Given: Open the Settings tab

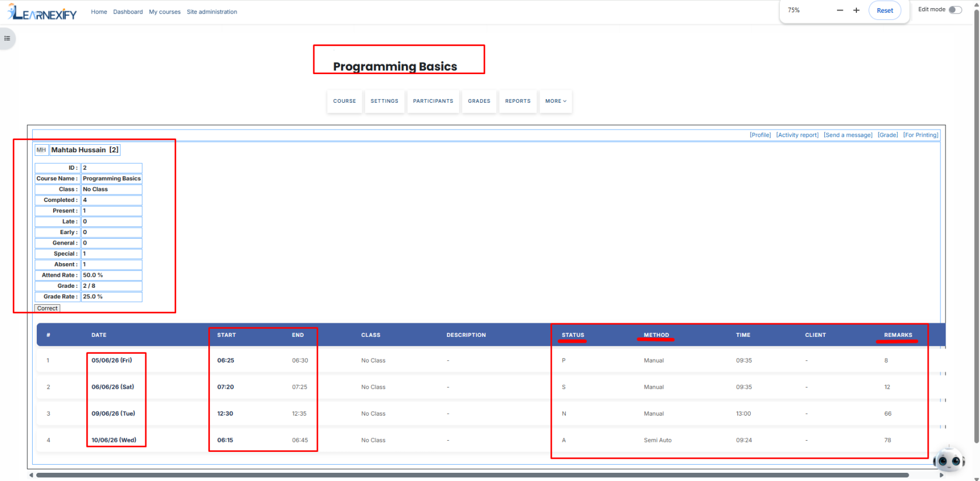Looking at the screenshot, I should 384,101.
